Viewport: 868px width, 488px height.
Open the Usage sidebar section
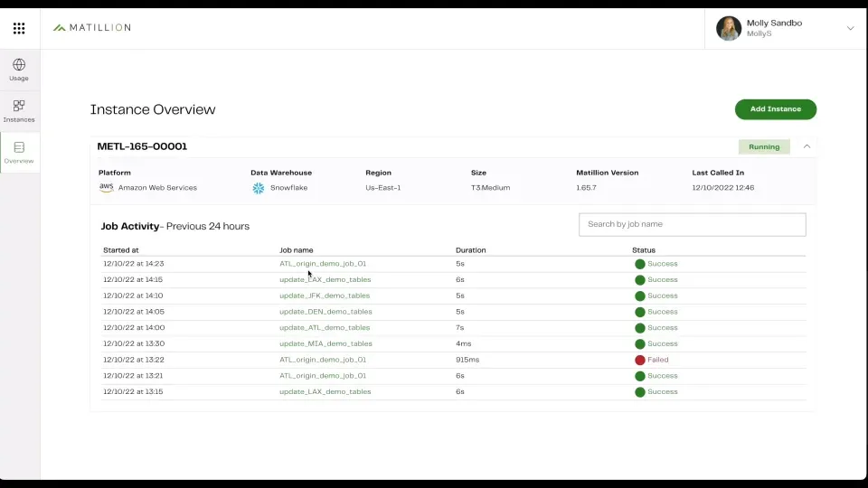19,70
